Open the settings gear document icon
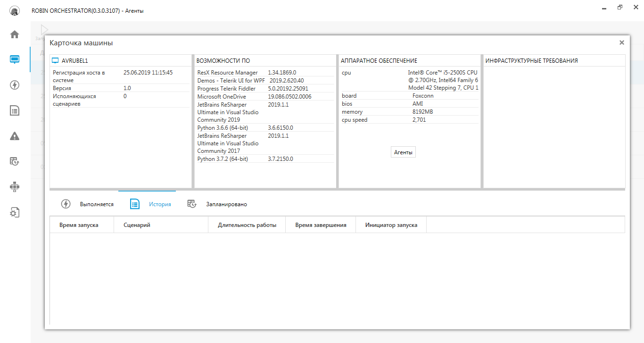This screenshot has width=644, height=343. [x=15, y=213]
